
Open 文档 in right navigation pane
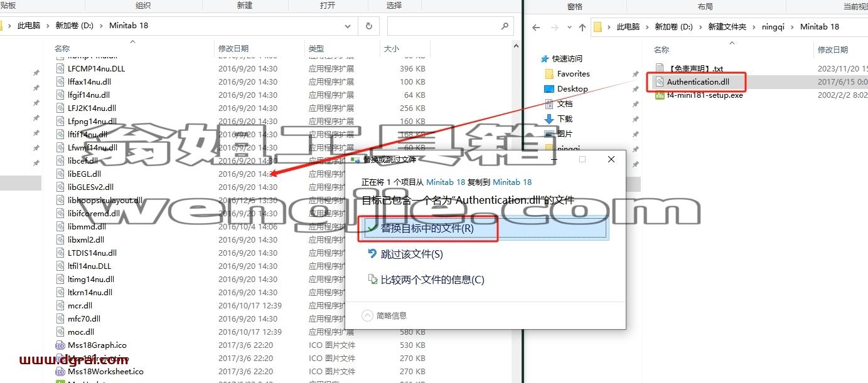pyautogui.click(x=565, y=103)
